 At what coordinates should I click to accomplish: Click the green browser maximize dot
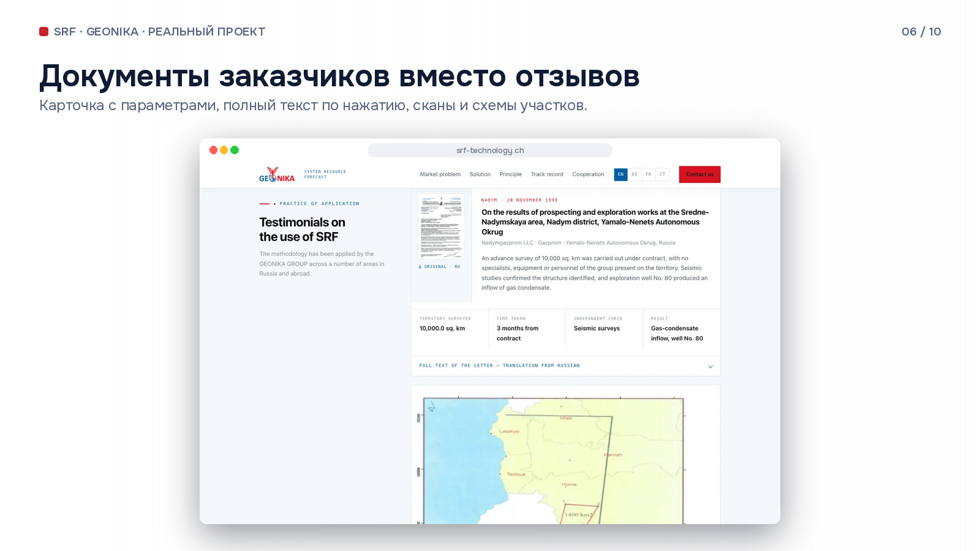(x=235, y=150)
